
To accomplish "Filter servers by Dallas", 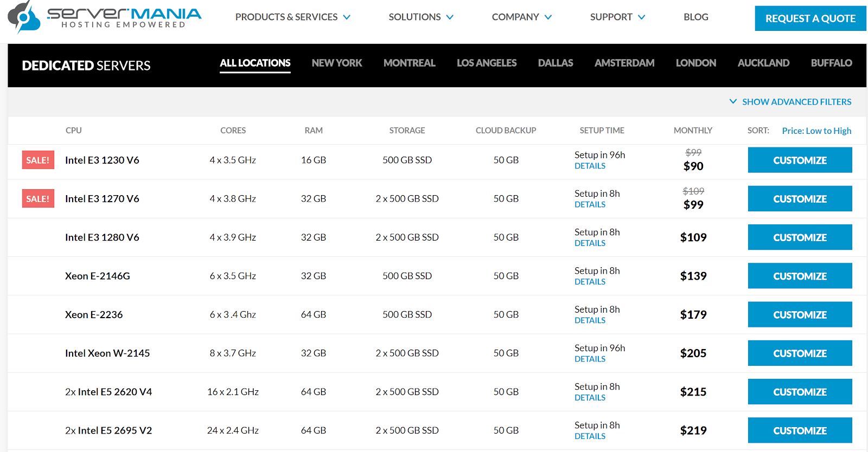I will click(x=556, y=63).
